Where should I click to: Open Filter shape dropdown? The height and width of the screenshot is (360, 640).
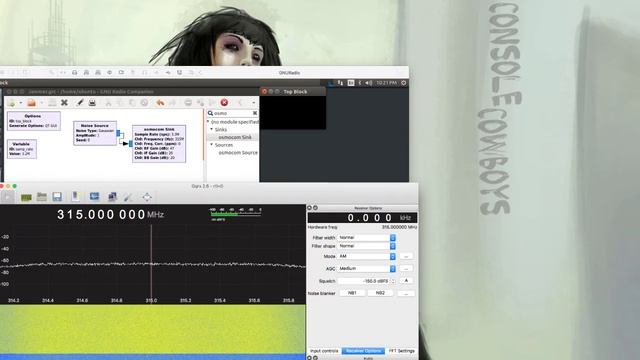(367, 246)
